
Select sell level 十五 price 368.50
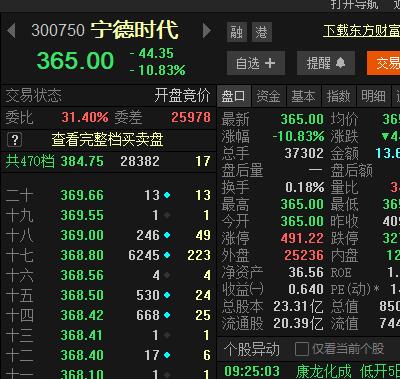[x=82, y=295]
